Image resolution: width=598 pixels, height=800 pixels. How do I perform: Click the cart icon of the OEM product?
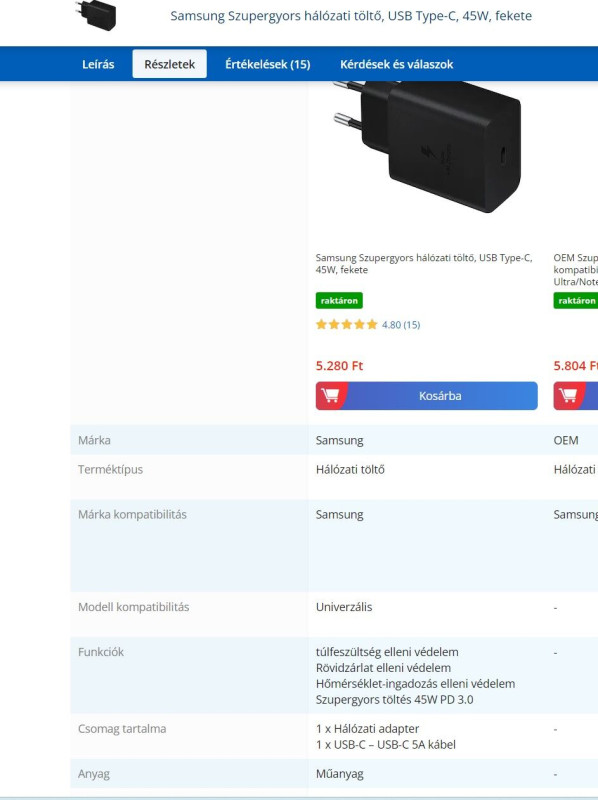(568, 396)
